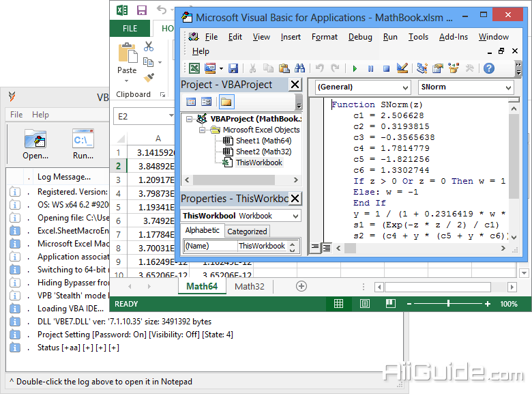
Task: Click Excel Paste button in ribbon
Action: coord(127,63)
